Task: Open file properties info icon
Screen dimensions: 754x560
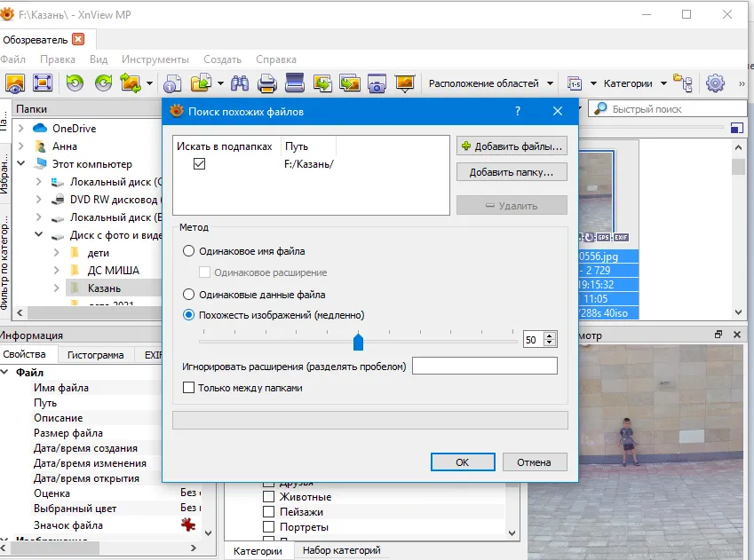Action: tap(172, 83)
